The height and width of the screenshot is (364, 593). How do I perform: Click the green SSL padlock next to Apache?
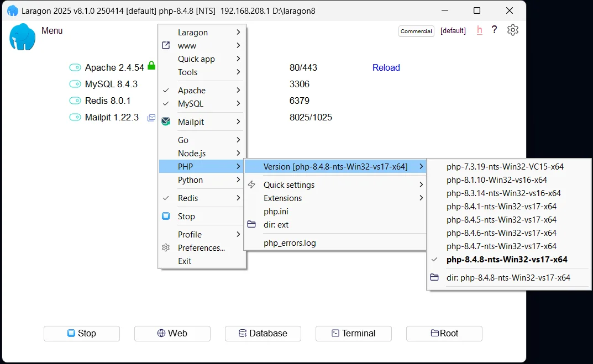pos(151,66)
